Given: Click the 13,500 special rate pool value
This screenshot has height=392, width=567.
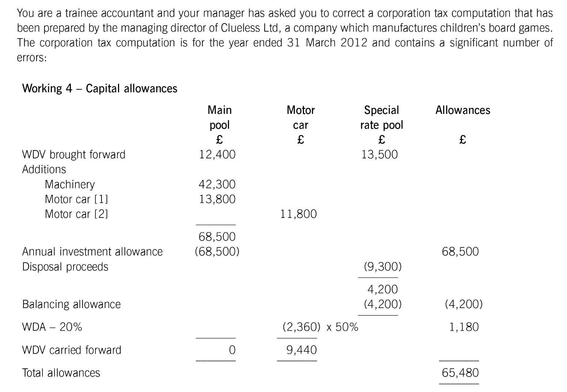Looking at the screenshot, I should tap(380, 154).
